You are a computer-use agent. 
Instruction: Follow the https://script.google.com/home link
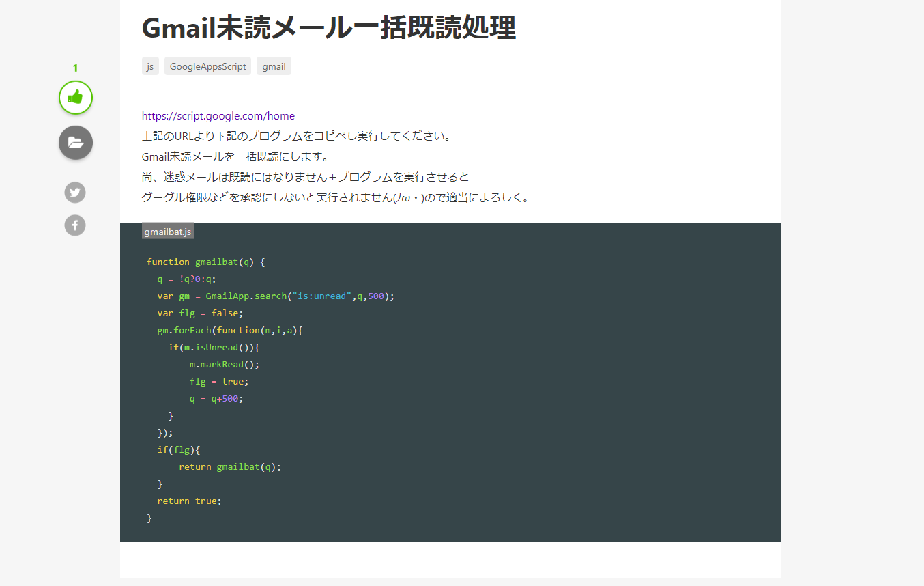click(218, 116)
